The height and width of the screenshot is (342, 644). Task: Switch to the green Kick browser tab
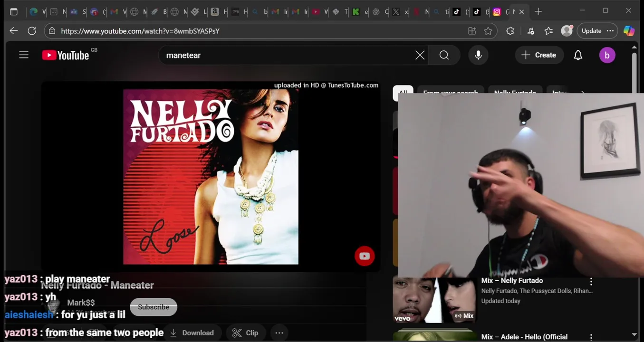pos(356,12)
